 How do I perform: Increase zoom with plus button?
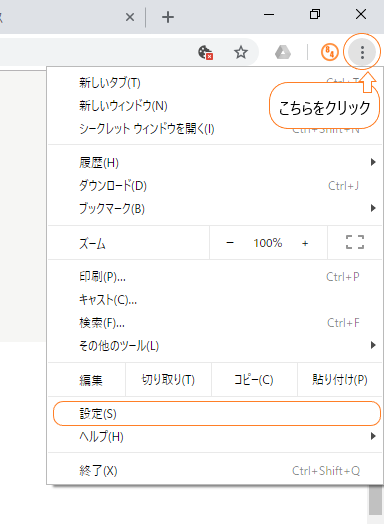click(x=305, y=243)
